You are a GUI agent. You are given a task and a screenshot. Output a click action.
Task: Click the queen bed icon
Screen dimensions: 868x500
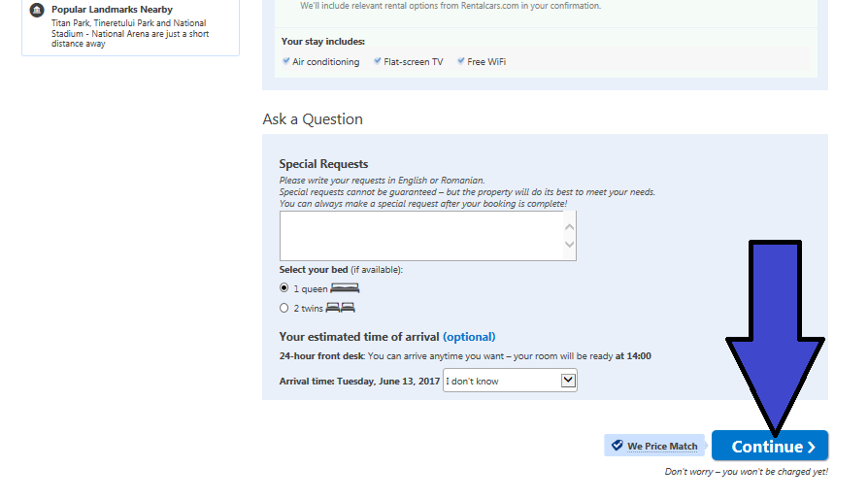click(x=345, y=287)
